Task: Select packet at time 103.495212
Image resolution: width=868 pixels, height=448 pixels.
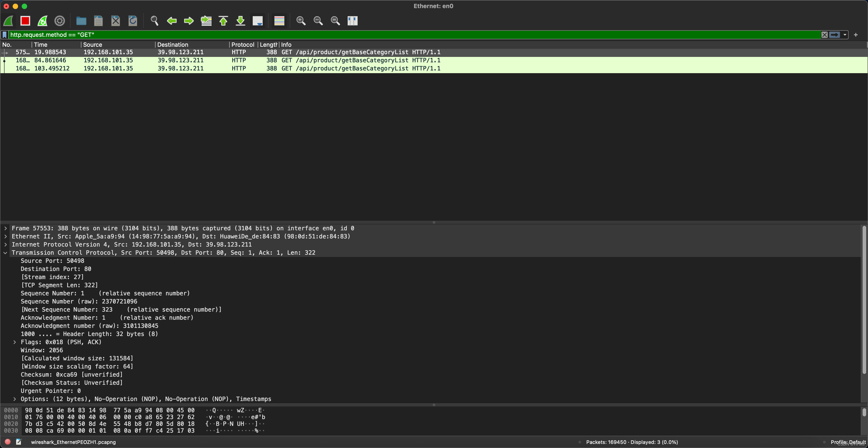Action: click(52, 69)
